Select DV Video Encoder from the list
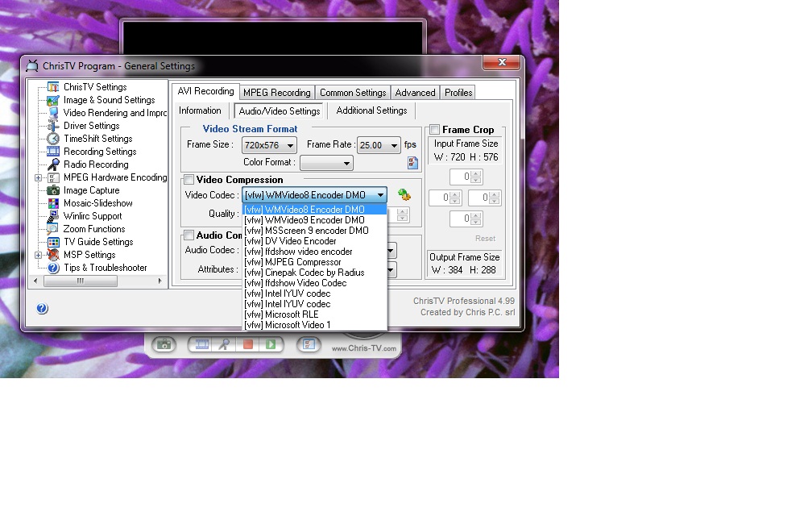Screen dimensions: 812x508 pos(315,241)
